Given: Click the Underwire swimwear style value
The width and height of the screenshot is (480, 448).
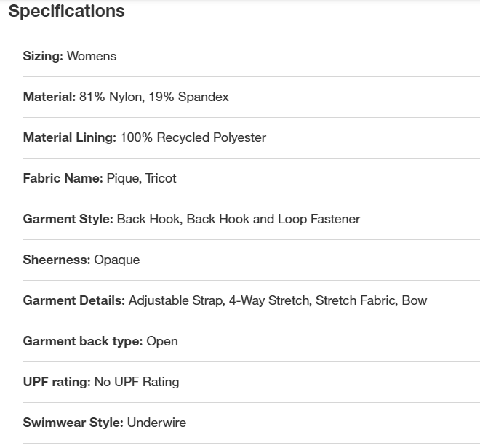Looking at the screenshot, I should (x=157, y=423).
